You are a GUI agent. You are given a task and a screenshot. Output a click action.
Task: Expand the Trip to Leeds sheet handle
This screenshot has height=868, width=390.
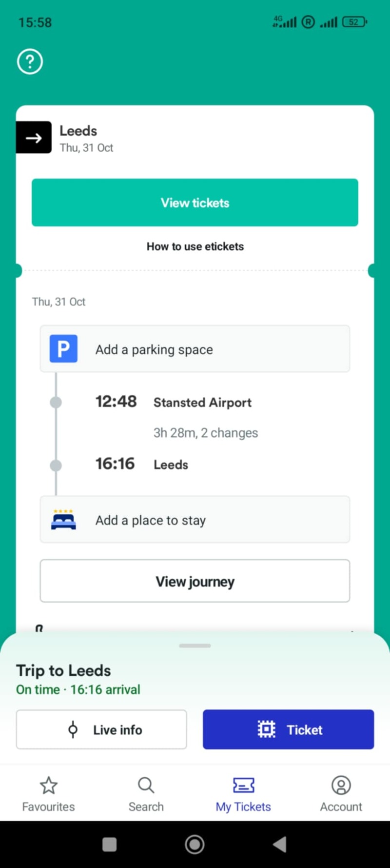(x=195, y=646)
